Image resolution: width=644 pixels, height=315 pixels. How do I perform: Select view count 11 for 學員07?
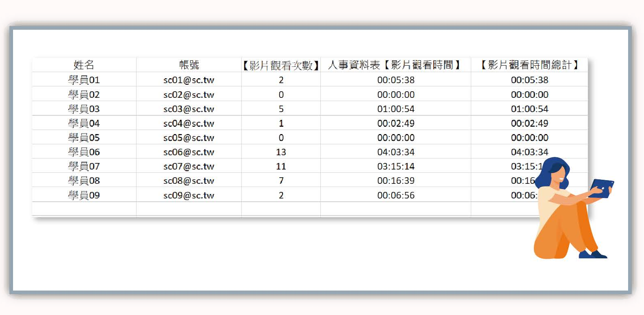[x=281, y=166]
